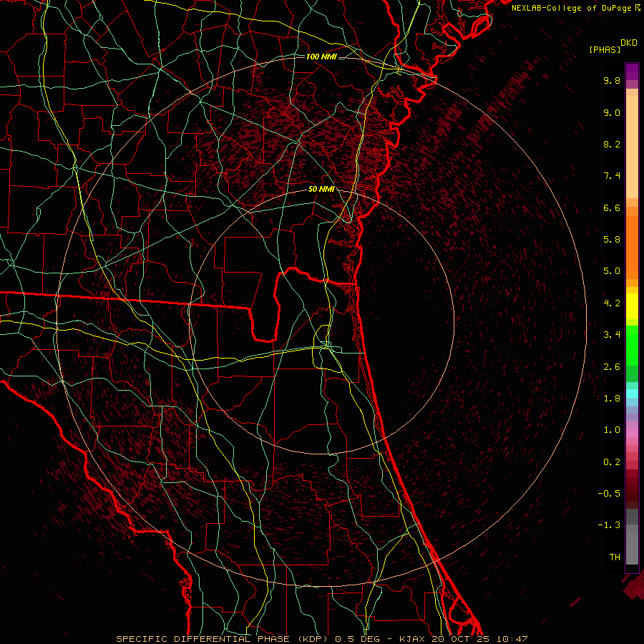The height and width of the screenshot is (644, 644).
Task: Click the DKD PHAS units label
Action: [x=613, y=46]
